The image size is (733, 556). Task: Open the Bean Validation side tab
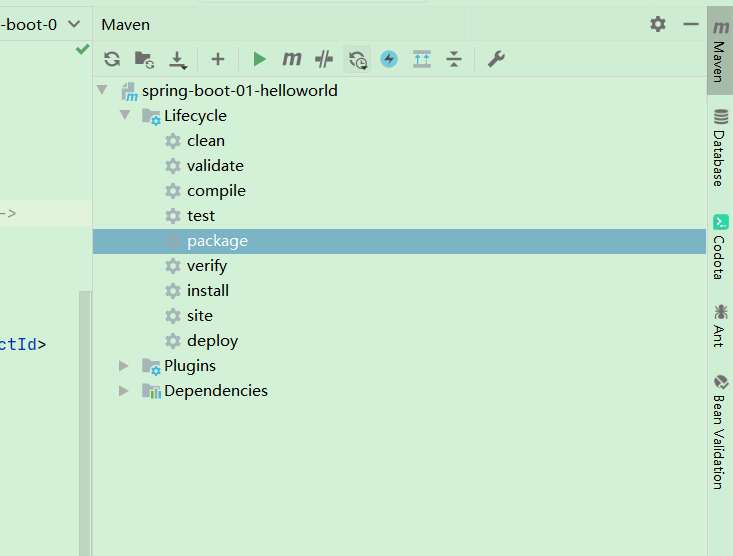tap(720, 432)
